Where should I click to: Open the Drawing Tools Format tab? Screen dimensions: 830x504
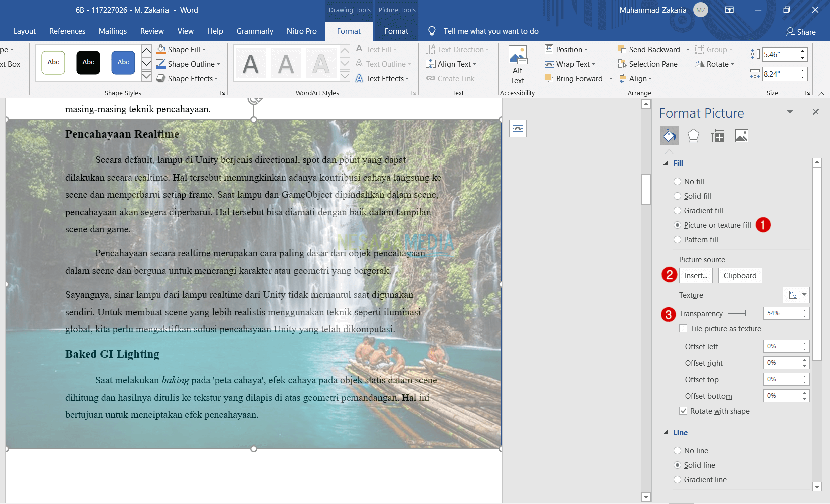[x=349, y=31]
